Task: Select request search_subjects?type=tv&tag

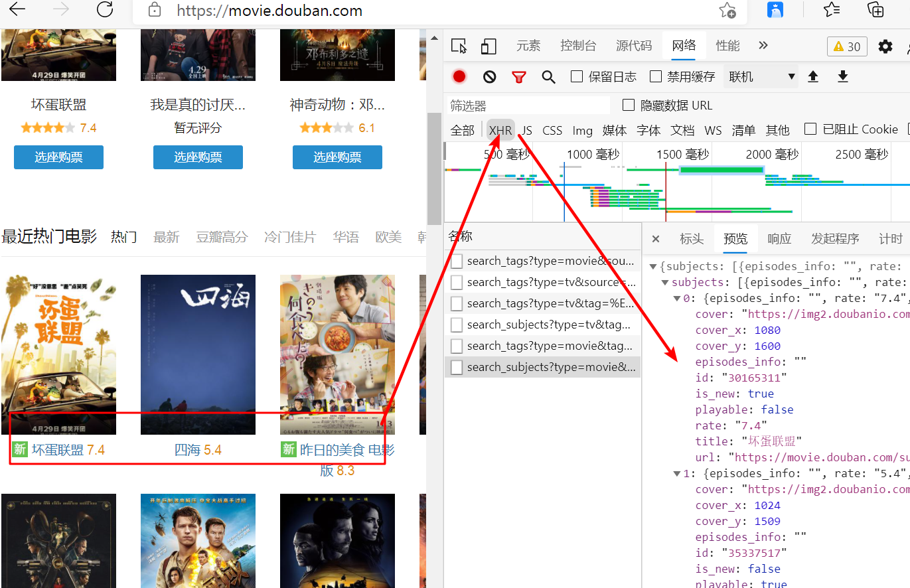Action: pos(543,325)
